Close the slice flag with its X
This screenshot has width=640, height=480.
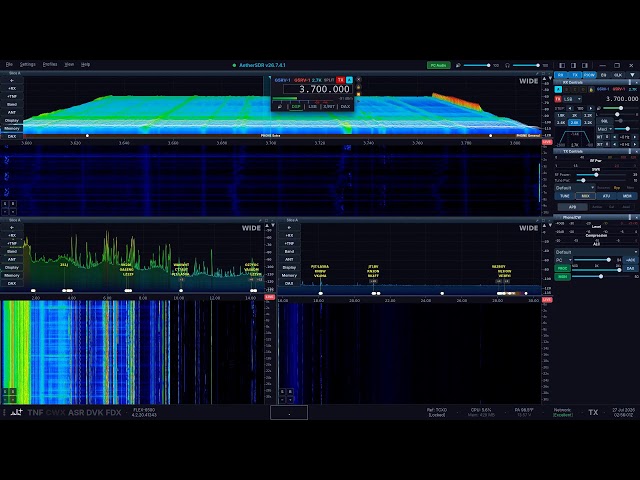point(358,80)
